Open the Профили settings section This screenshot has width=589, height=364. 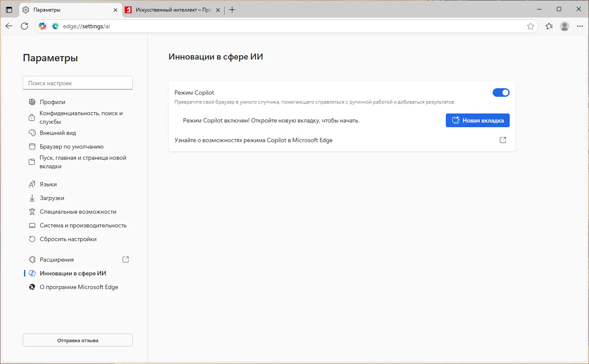click(x=53, y=102)
